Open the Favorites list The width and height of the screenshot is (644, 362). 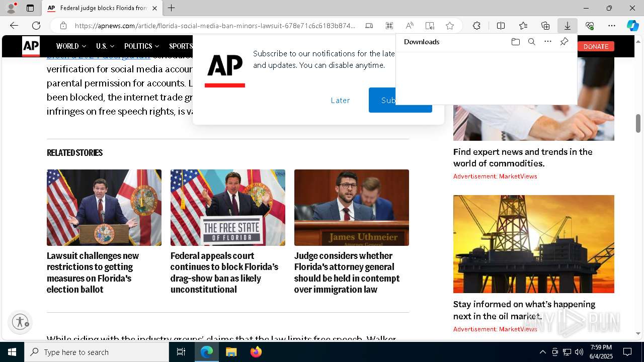click(523, 26)
